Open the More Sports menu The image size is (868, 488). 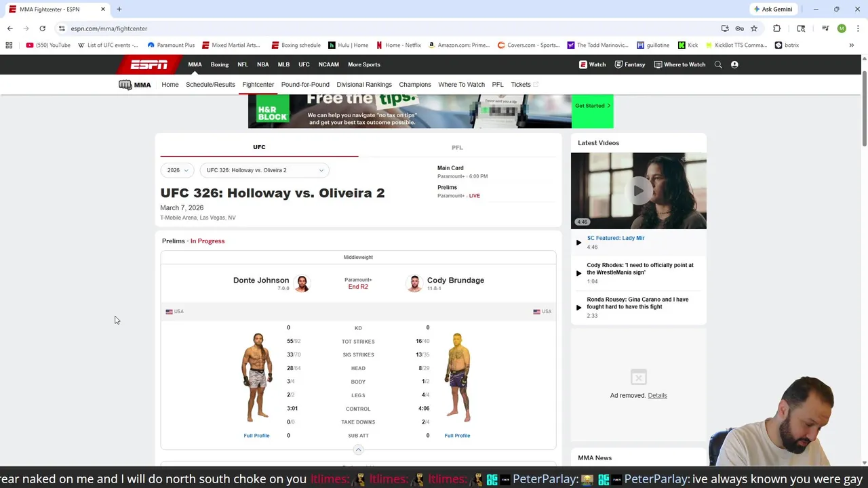click(x=364, y=64)
